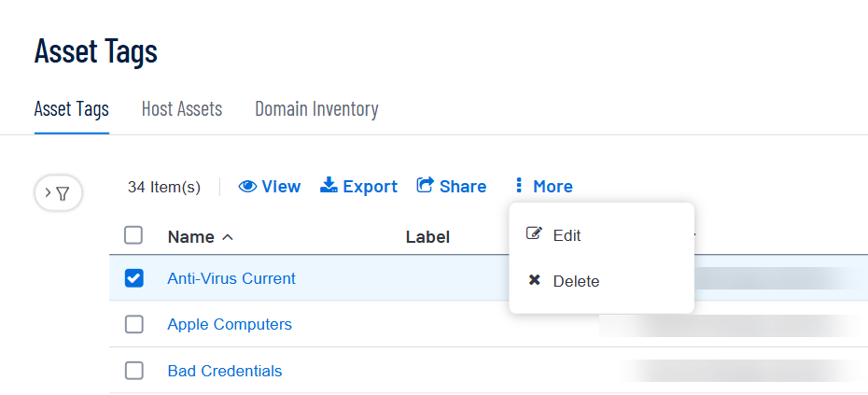This screenshot has width=868, height=395.
Task: Open the Anti-Virus Current tag link
Action: coord(231,278)
